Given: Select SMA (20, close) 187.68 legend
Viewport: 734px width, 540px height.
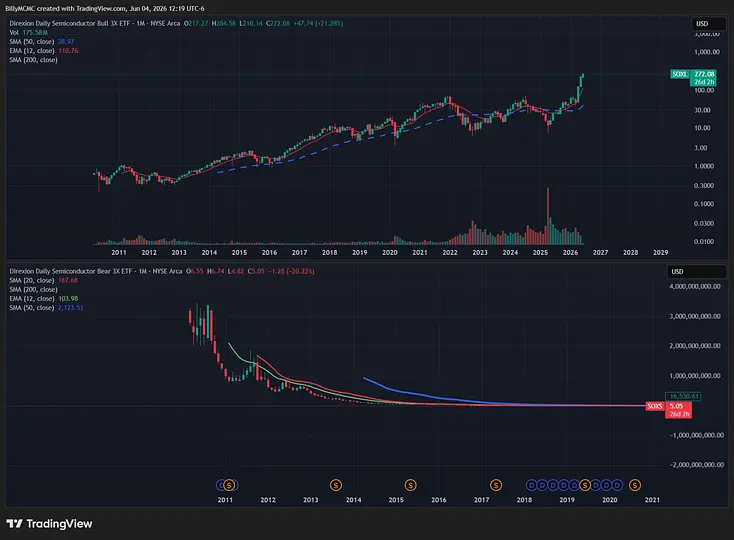Looking at the screenshot, I should coord(44,280).
